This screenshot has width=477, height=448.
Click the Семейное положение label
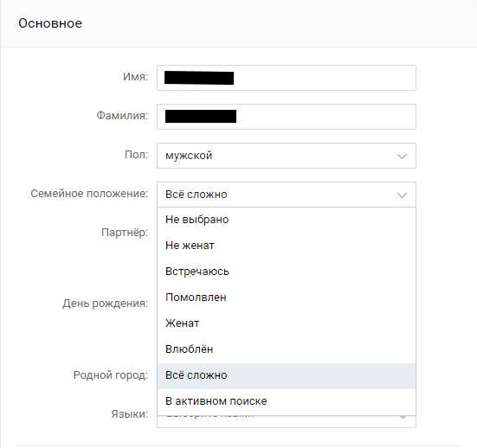[89, 194]
